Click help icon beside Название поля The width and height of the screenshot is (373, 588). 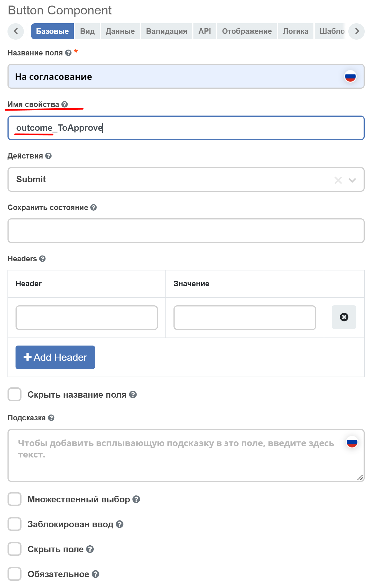click(68, 53)
